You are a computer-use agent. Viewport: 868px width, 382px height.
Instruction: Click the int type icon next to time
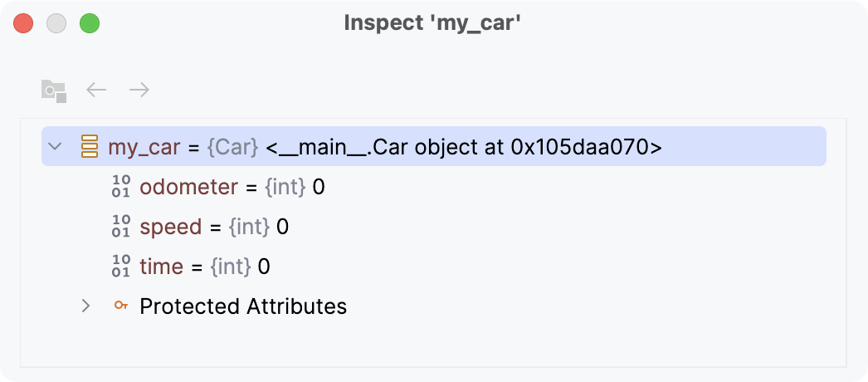pos(121,267)
